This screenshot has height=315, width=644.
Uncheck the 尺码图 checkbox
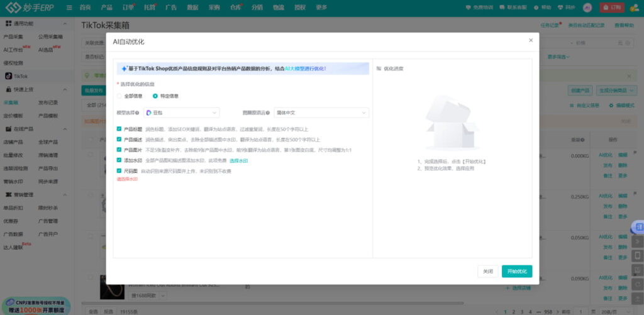(119, 170)
